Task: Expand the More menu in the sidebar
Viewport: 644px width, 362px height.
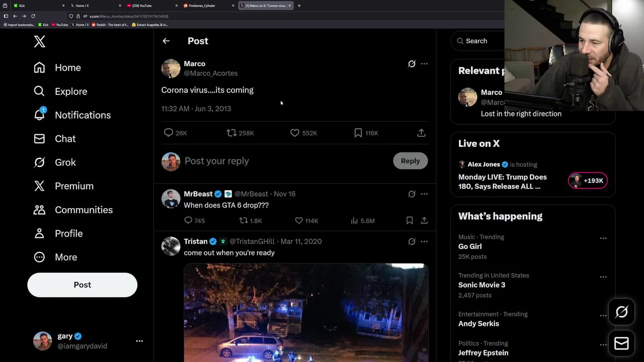Action: click(55, 257)
